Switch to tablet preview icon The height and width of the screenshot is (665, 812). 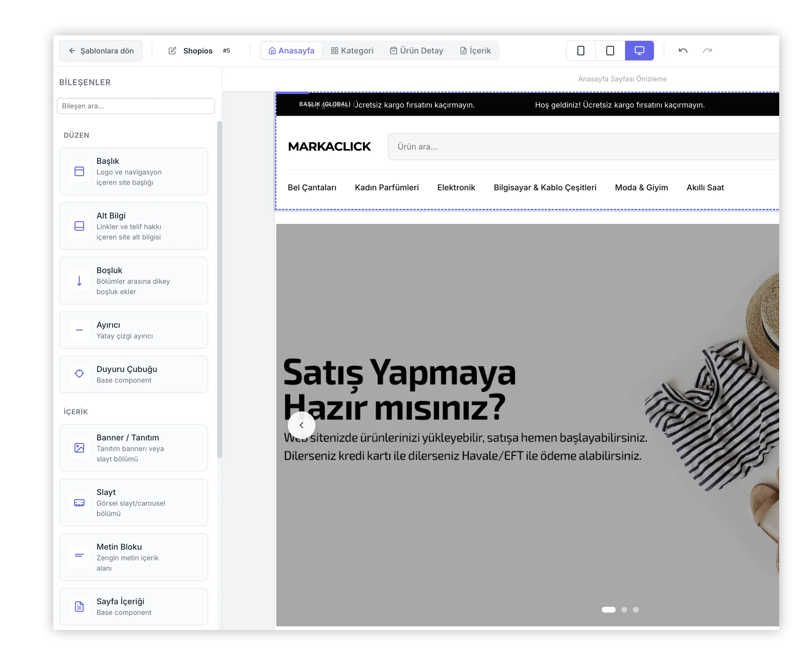point(610,50)
